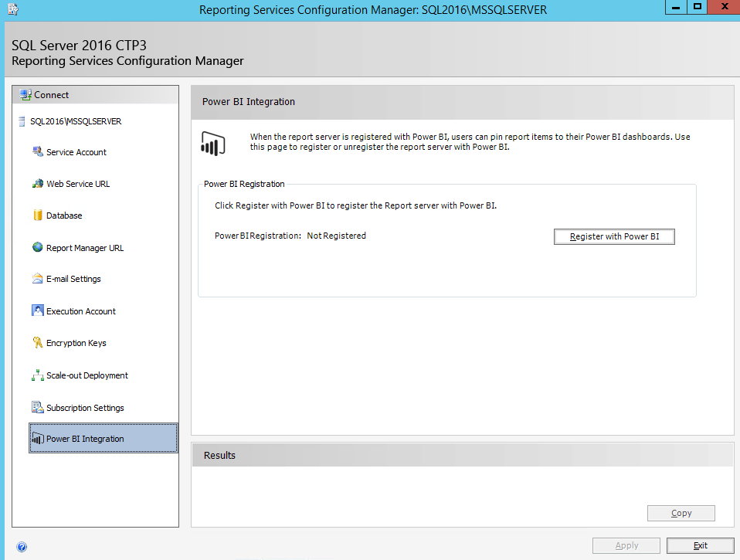Screen dimensions: 740x560
Task: Click the Exit button
Action: point(700,545)
